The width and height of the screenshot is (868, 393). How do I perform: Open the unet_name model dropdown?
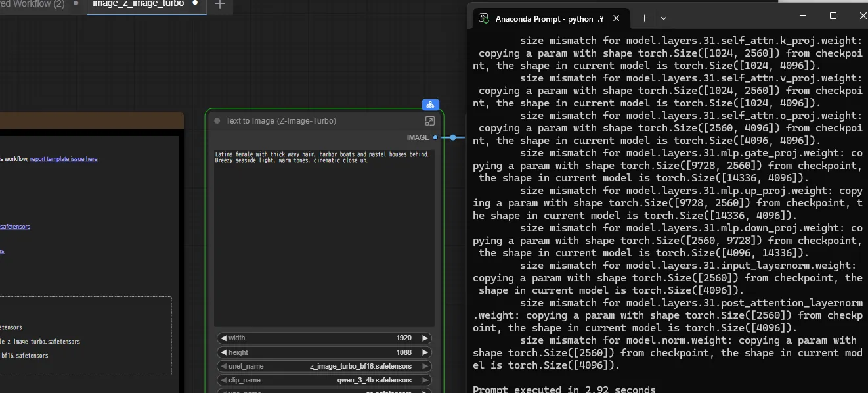(324, 367)
